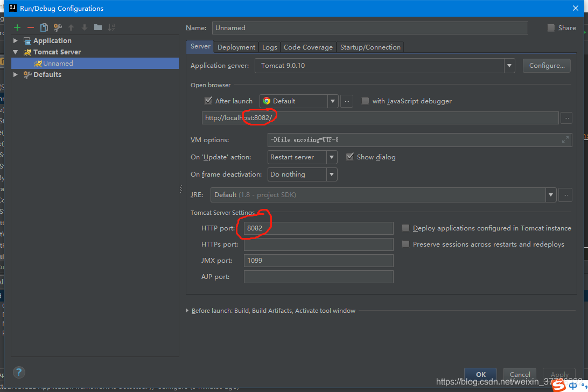Open the On 'Update' action dropdown
588x392 pixels.
pyautogui.click(x=332, y=157)
